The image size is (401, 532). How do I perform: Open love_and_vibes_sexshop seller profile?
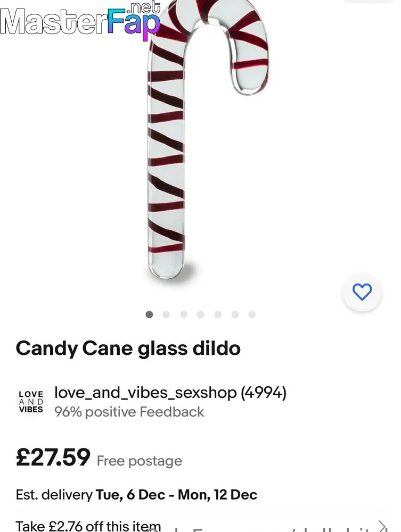145,393
